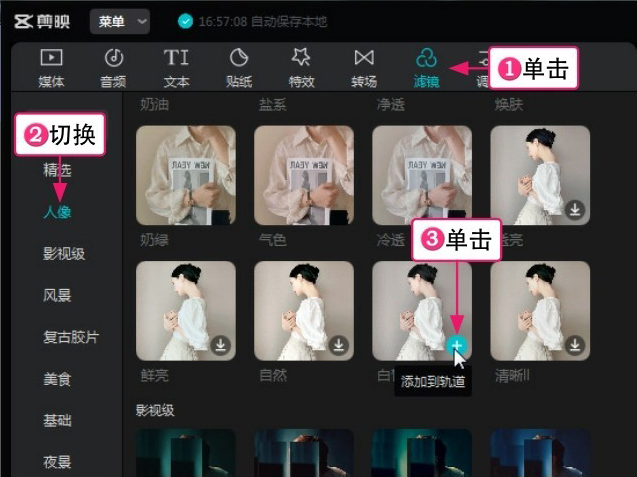Select the 滤镜 filter tab
Screen dimensions: 637x477
[x=426, y=68]
